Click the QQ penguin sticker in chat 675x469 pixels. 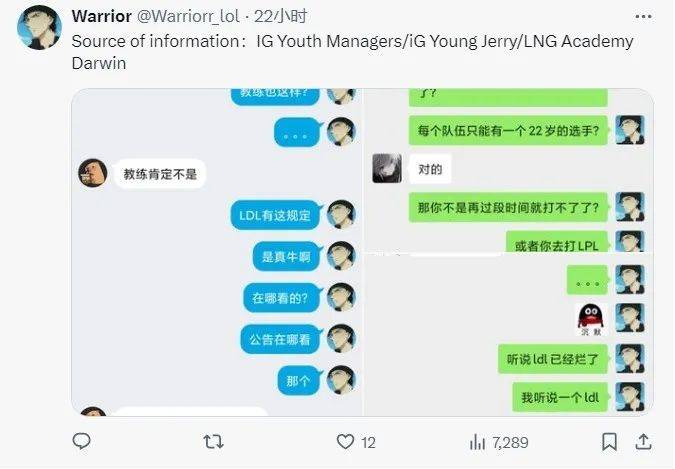tap(591, 319)
